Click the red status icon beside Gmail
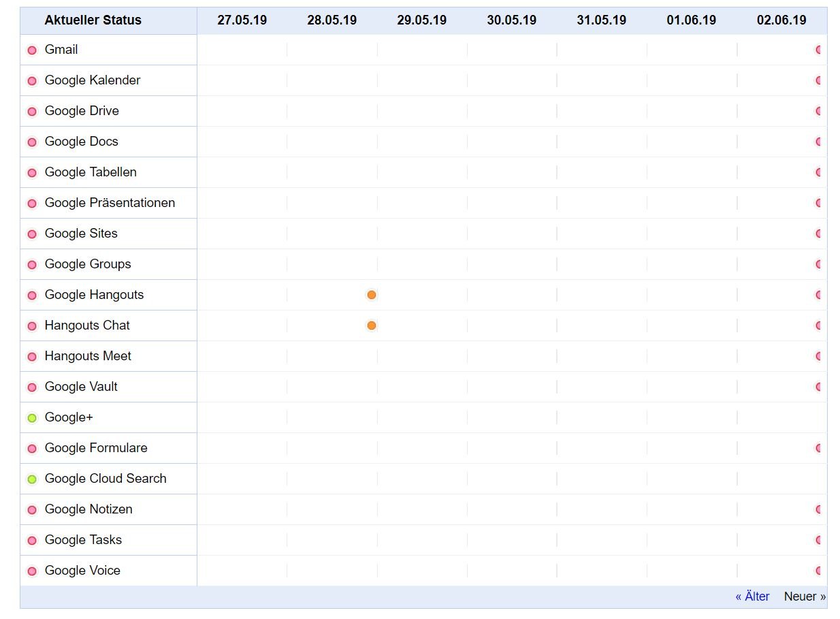Screen dimensions: 840x619 [32, 50]
